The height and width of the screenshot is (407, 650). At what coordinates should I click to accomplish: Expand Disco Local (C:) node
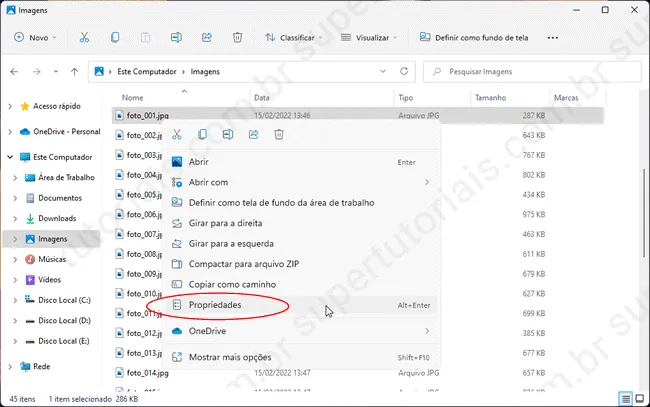[15, 300]
